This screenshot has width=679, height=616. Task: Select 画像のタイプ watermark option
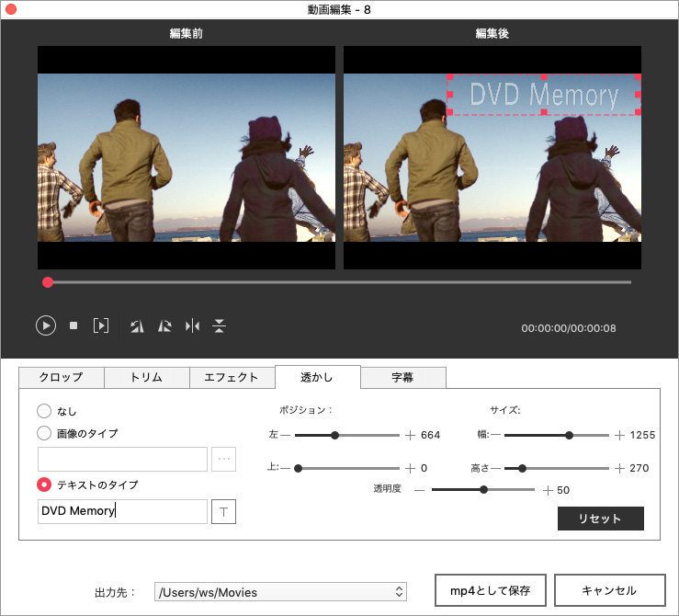pos(44,433)
